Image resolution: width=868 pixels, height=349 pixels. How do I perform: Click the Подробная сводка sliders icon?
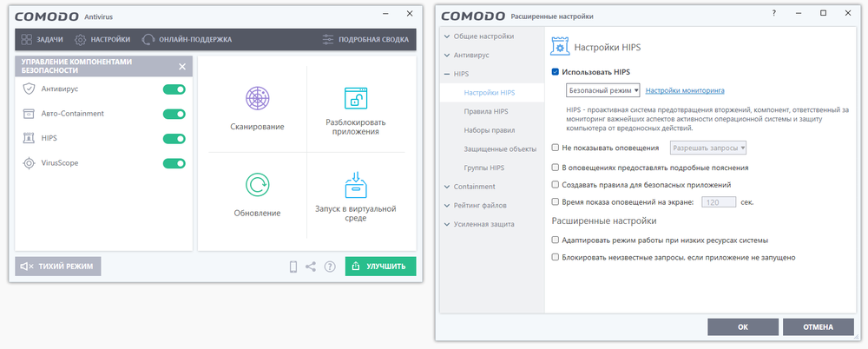pyautogui.click(x=328, y=39)
